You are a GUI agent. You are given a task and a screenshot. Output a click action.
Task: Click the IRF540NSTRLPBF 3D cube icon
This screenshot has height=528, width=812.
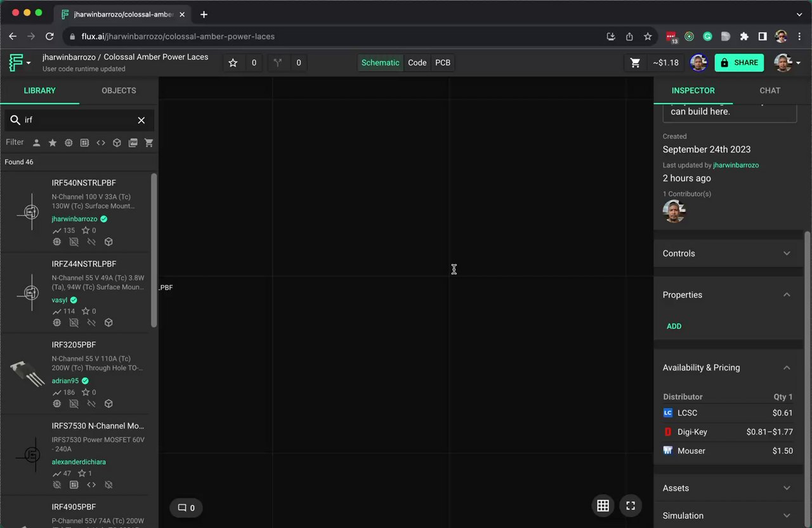coord(108,242)
